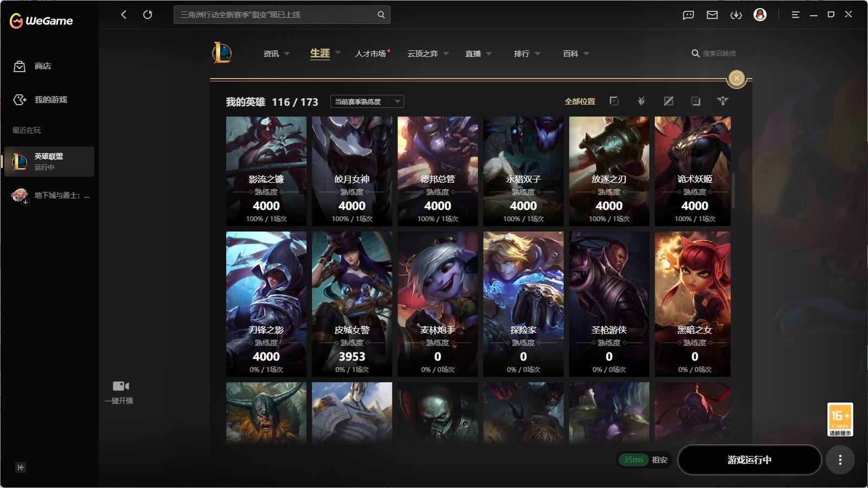Image resolution: width=868 pixels, height=488 pixels.
Task: Close the hero panel with gold X
Action: click(x=736, y=78)
